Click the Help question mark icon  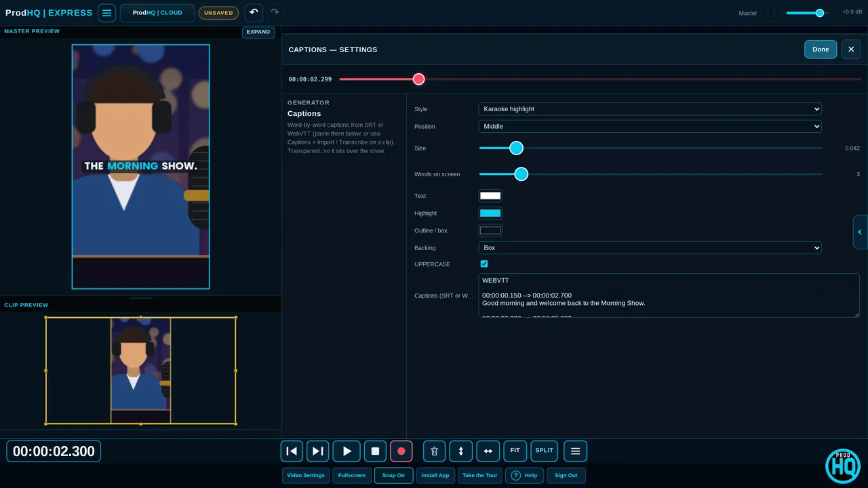(x=516, y=476)
